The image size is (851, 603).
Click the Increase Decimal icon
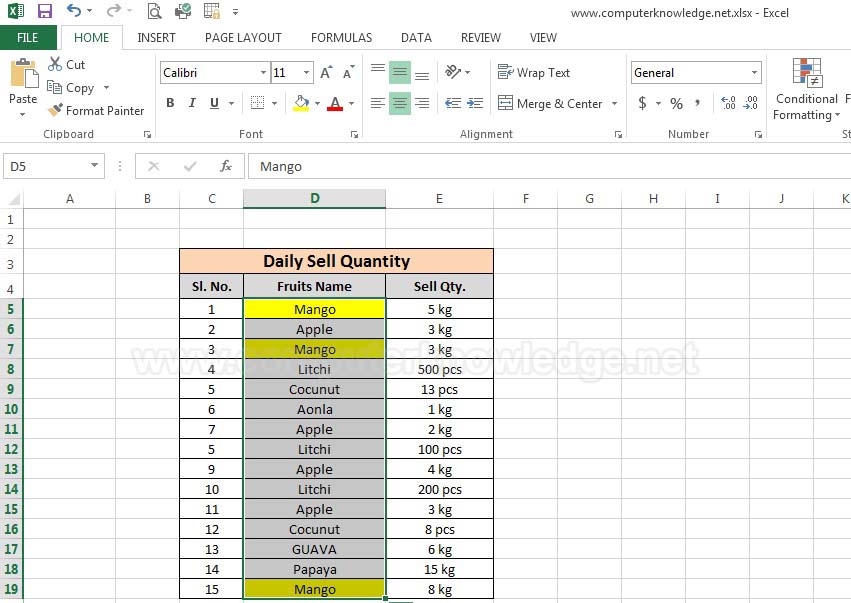(728, 103)
